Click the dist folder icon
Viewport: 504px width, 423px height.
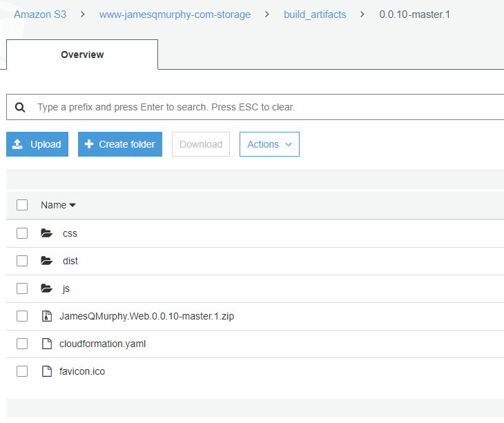[47, 261]
